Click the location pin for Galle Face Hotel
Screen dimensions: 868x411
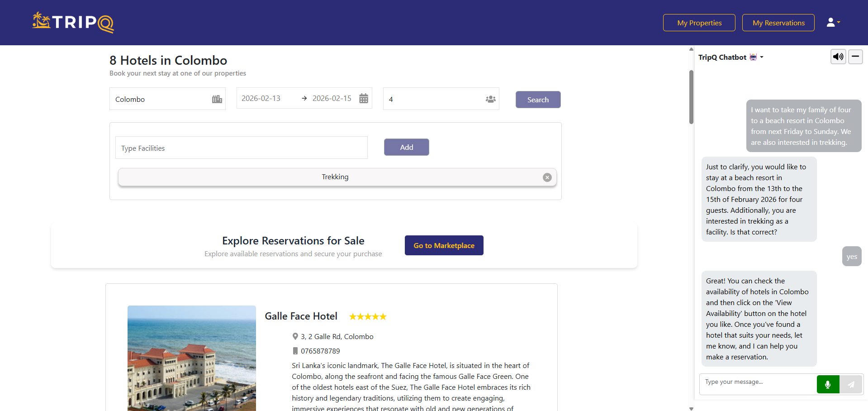(x=295, y=336)
